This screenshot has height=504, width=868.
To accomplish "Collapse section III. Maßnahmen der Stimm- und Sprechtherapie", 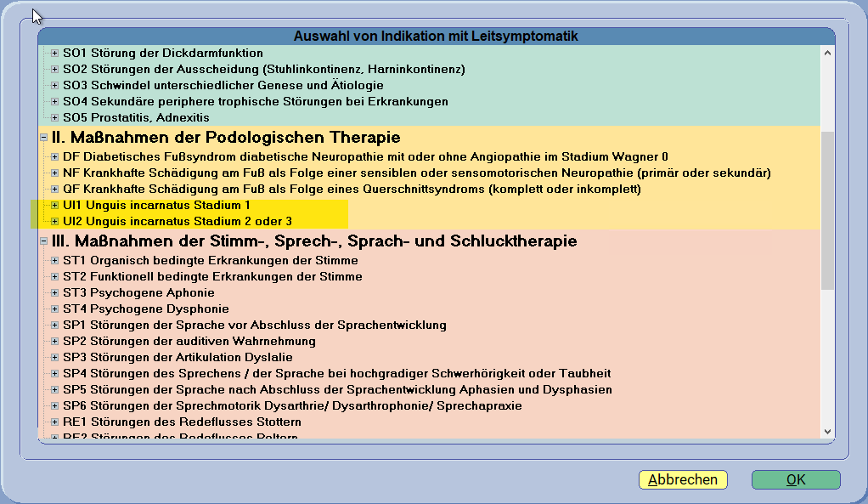I will pos(42,241).
